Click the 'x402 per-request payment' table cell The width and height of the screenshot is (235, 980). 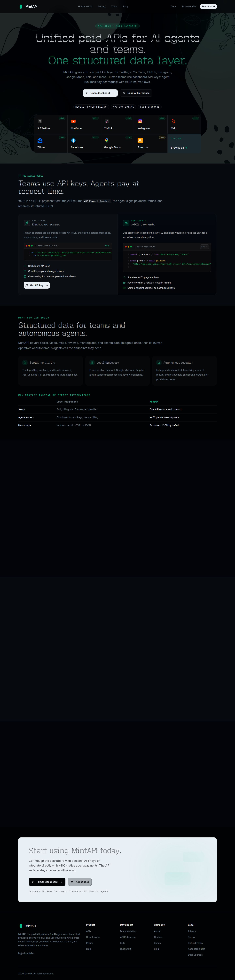[x=164, y=417]
